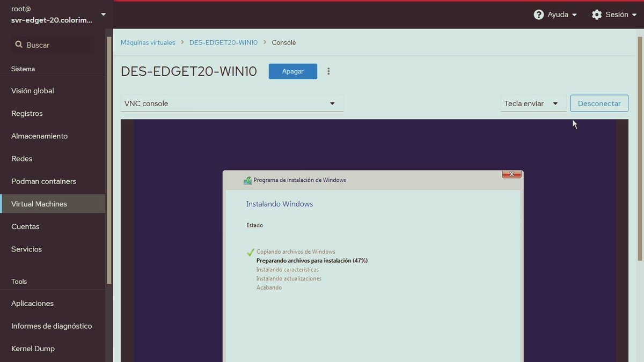Open Registros in sidebar
Image resolution: width=644 pixels, height=362 pixels.
click(53, 114)
